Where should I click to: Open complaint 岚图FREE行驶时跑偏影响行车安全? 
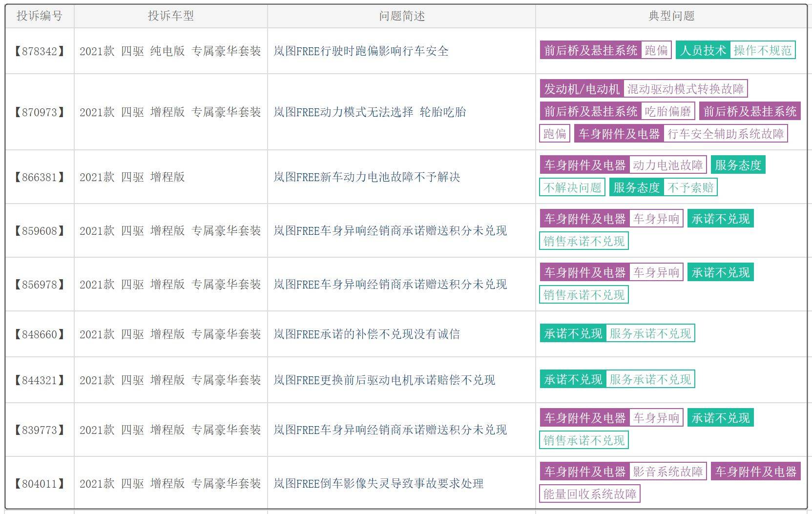click(x=361, y=51)
